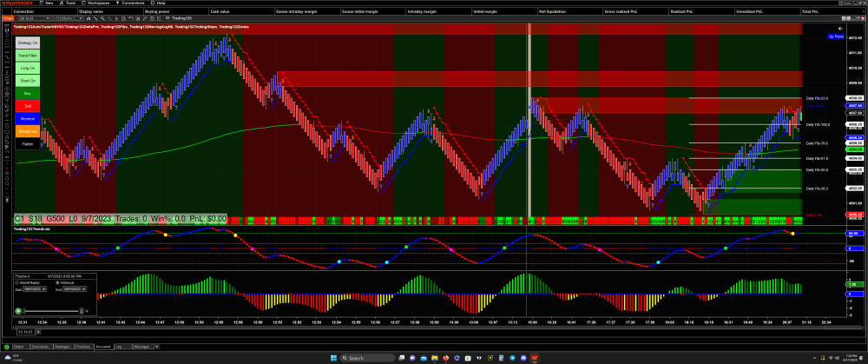Open the Tools menu with wrench icon
The width and height of the screenshot is (868, 364).
[69, 3]
